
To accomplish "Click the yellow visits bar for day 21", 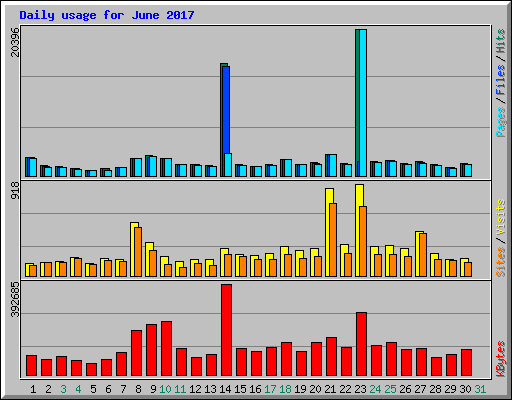I will [x=328, y=232].
